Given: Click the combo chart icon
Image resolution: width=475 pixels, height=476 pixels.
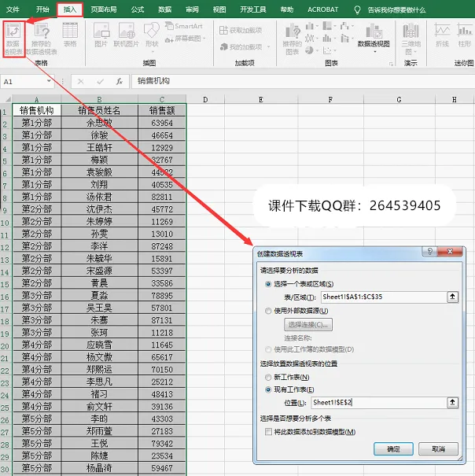Looking at the screenshot, I should click(x=344, y=39).
